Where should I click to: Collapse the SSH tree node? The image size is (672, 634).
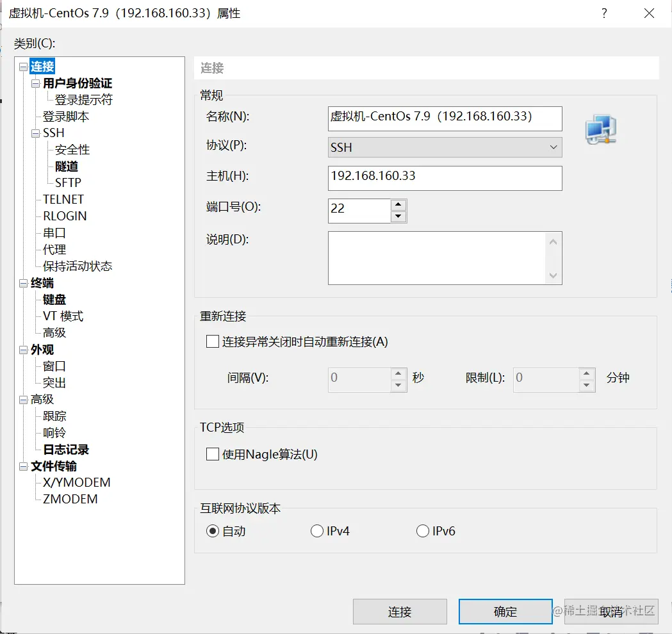pos(36,133)
